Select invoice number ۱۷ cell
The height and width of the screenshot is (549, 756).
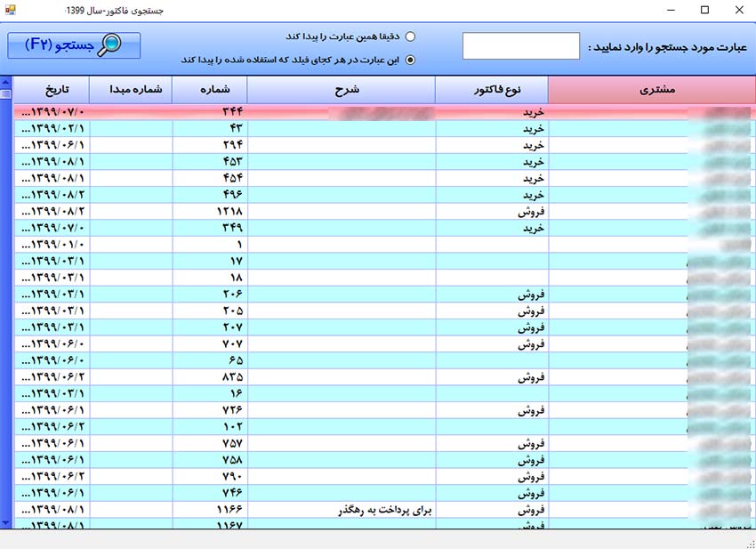[x=210, y=261]
